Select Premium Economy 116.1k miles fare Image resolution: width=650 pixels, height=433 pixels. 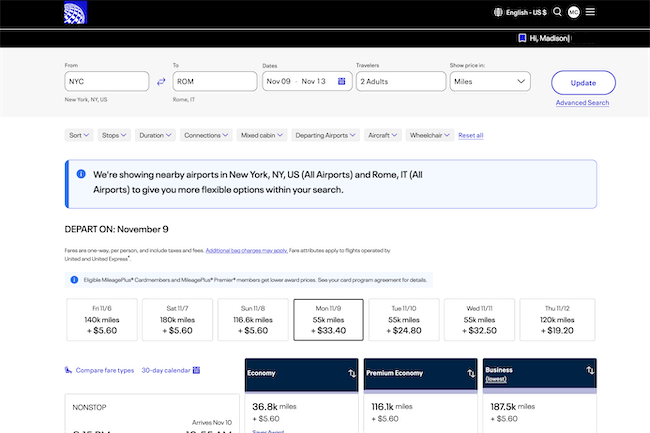click(x=420, y=413)
